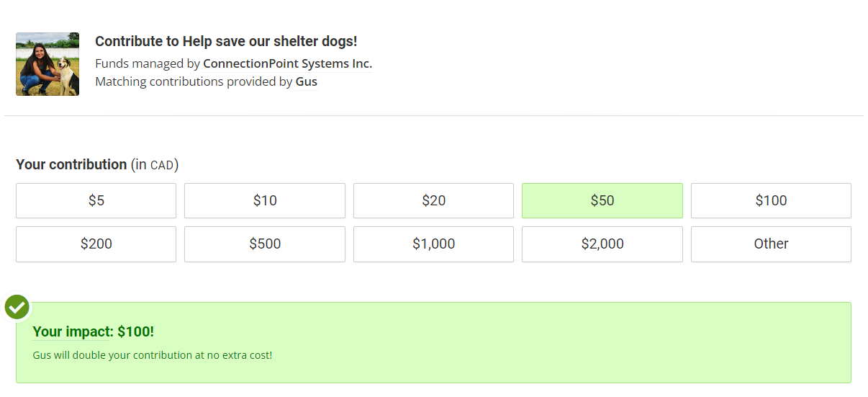Click the CAD currency label
The image size is (868, 397).
(x=162, y=166)
